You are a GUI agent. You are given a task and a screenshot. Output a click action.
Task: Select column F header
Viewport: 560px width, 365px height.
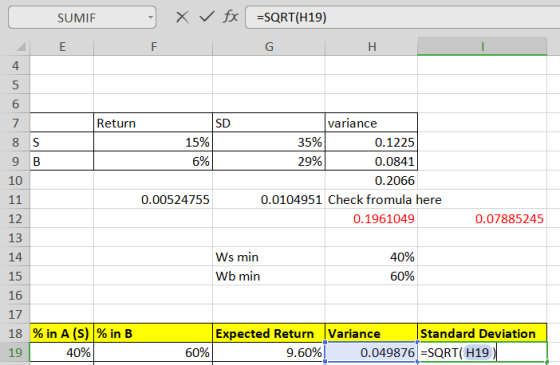point(153,46)
